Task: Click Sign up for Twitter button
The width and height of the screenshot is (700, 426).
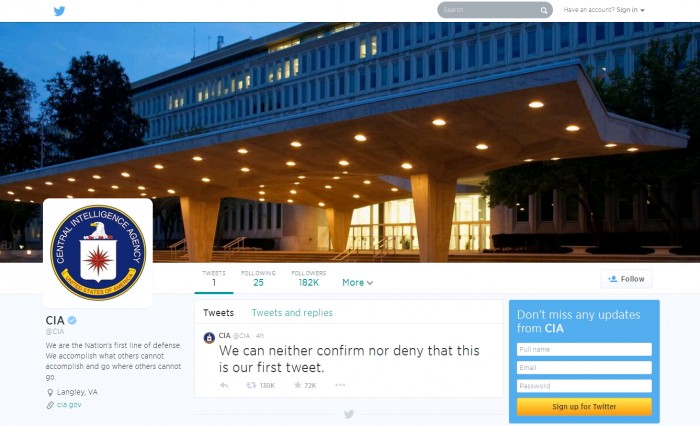Action: point(584,406)
